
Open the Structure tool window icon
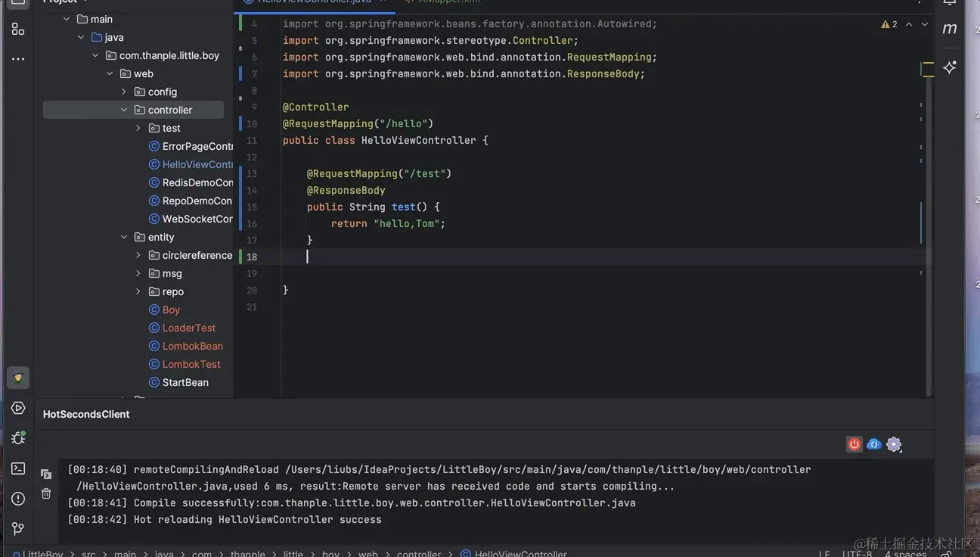coord(18,30)
